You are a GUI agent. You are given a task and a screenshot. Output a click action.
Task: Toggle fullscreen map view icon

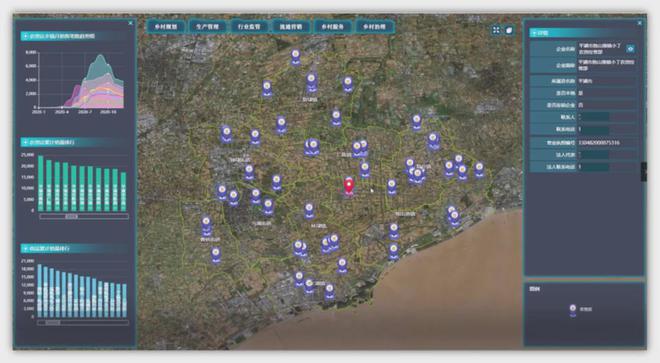pyautogui.click(x=496, y=30)
